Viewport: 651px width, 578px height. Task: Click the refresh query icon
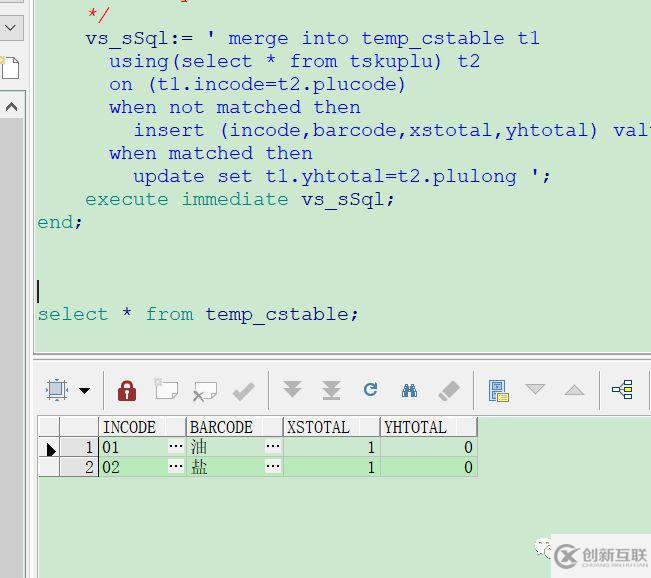coord(370,389)
